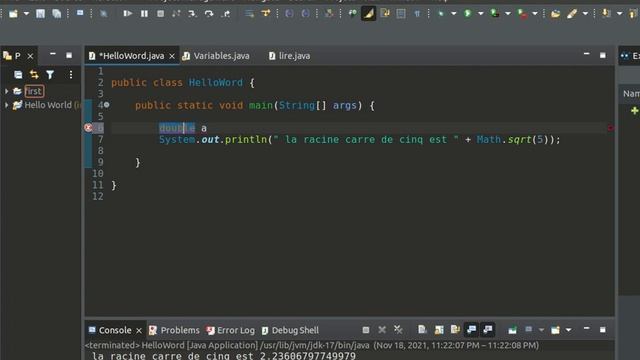Toggle Show Console on Standard Out change
640x360 pixels.
pyautogui.click(x=471, y=330)
